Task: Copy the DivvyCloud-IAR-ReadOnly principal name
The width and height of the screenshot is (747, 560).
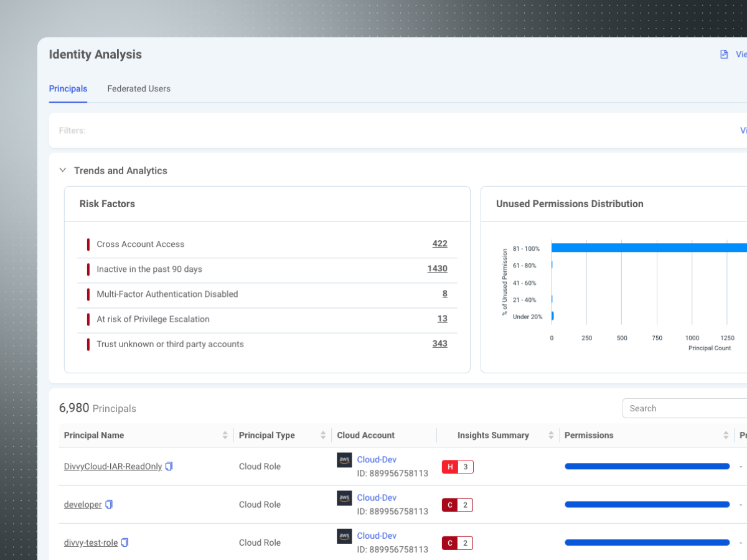Action: pos(169,466)
